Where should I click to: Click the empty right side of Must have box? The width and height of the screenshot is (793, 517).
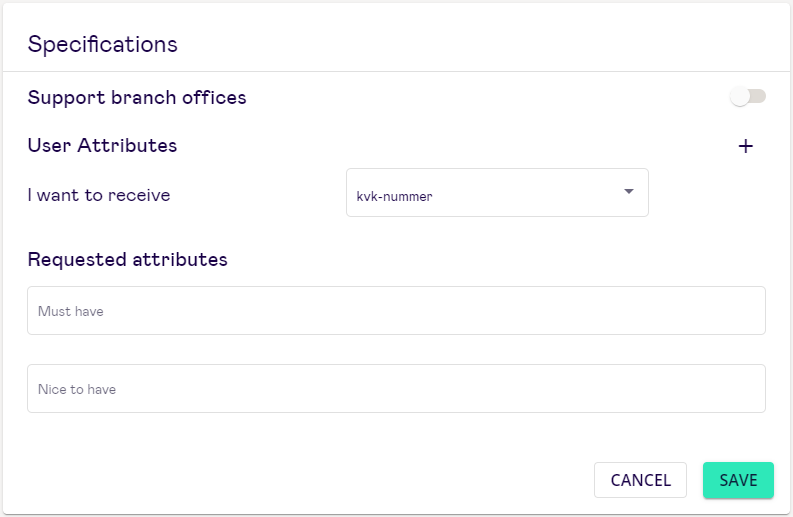(607, 311)
